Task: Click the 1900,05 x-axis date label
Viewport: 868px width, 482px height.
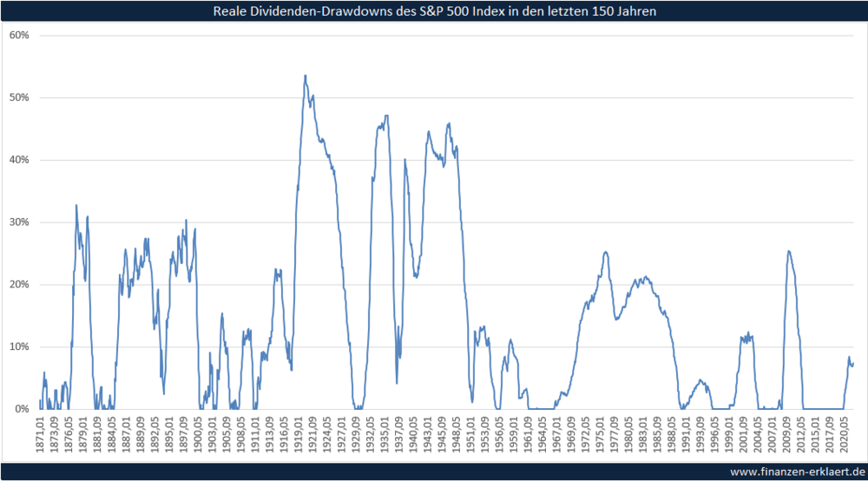Action: (x=198, y=434)
